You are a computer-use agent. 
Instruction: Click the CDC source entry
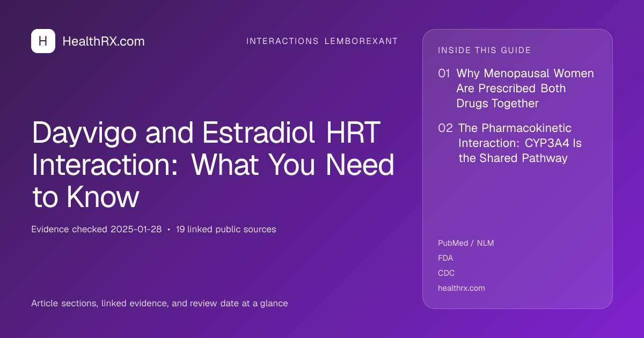tap(447, 273)
